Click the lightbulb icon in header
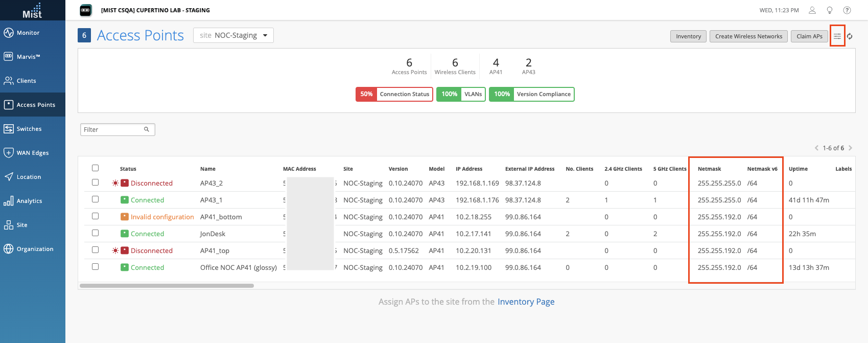This screenshot has height=343, width=868. point(830,10)
